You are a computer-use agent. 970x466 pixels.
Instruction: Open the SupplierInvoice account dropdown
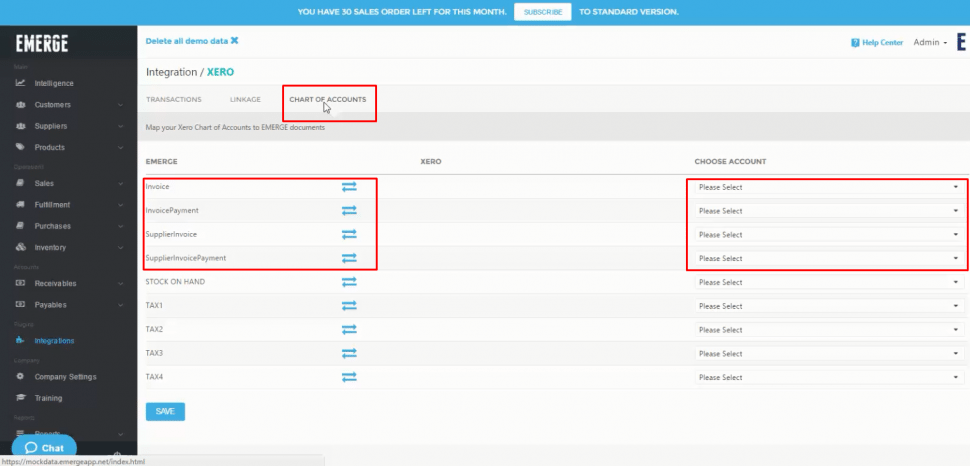click(x=829, y=235)
